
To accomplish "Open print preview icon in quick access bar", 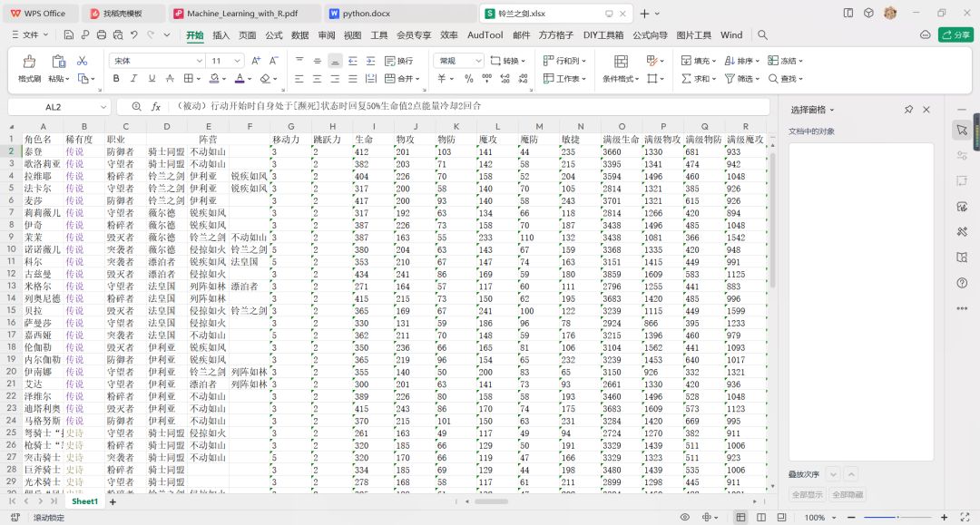I will pyautogui.click(x=117, y=35).
